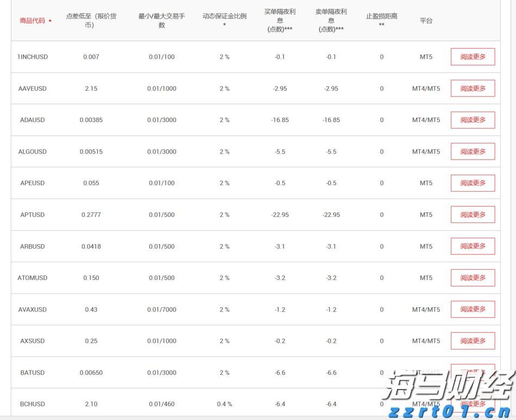Screen dimensions: 516x420
Task: Open details for APTUSD via 阅读更多
Action: [x=473, y=214]
